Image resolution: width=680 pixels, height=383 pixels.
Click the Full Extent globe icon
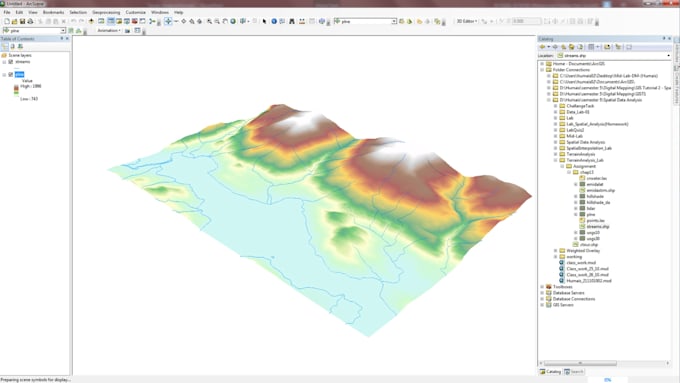[x=233, y=21]
